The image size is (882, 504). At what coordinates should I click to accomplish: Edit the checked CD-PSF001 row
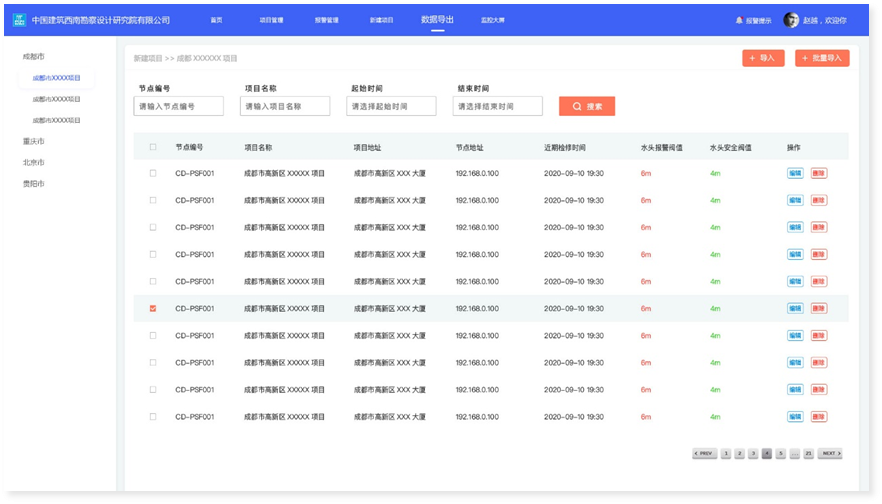795,308
